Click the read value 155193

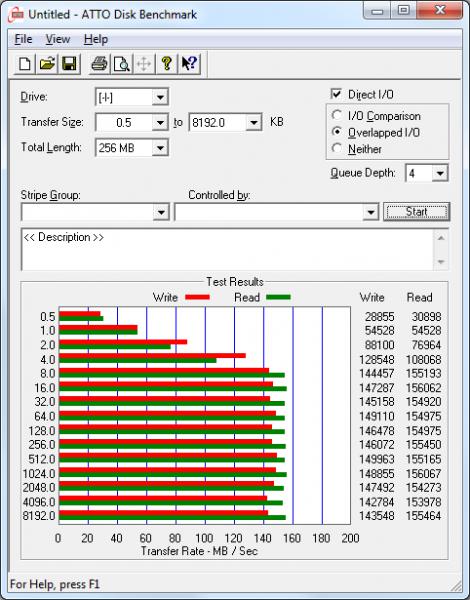click(x=424, y=373)
